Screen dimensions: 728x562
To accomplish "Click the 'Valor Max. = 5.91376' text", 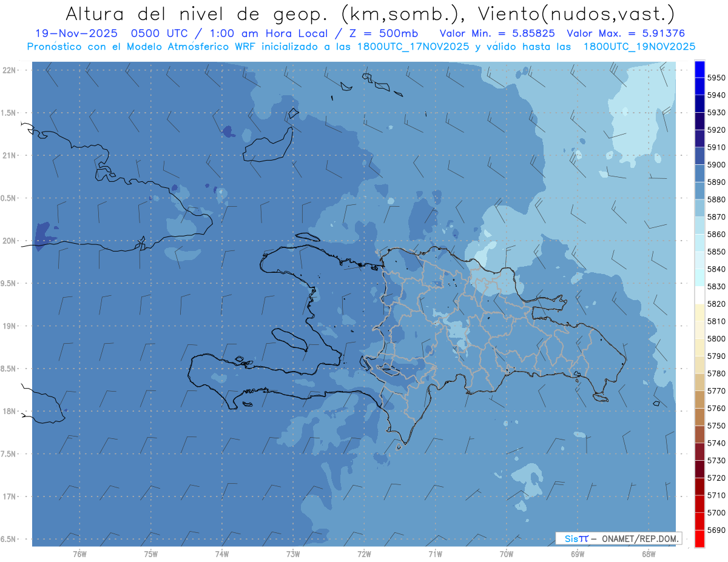I will pyautogui.click(x=625, y=33).
